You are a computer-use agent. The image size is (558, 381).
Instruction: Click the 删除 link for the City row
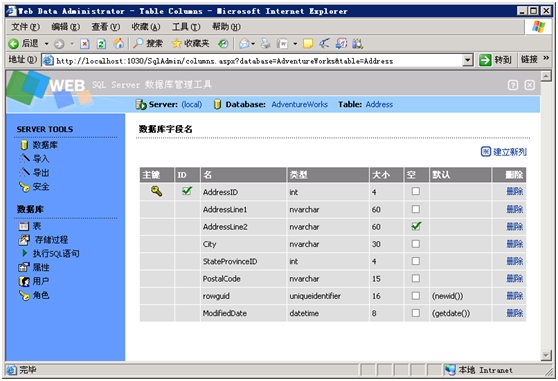(x=515, y=244)
